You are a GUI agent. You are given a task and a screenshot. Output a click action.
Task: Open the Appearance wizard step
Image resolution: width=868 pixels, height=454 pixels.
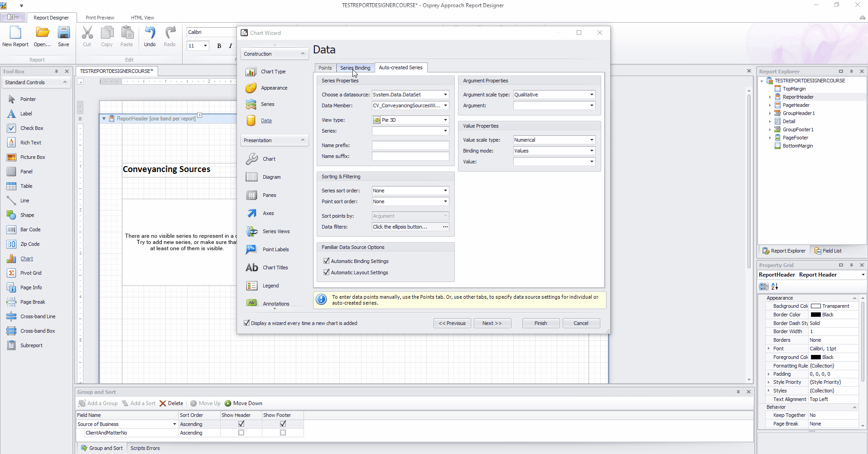tap(274, 88)
